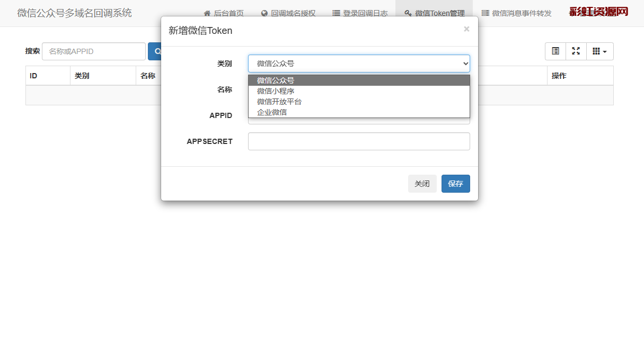Open 后台首页 home navigation item

tap(224, 13)
